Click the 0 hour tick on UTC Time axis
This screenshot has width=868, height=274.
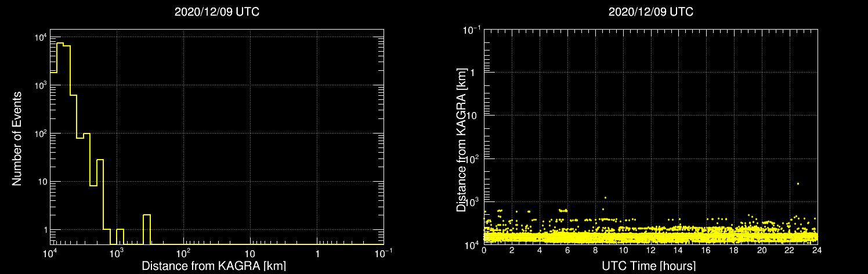click(484, 251)
